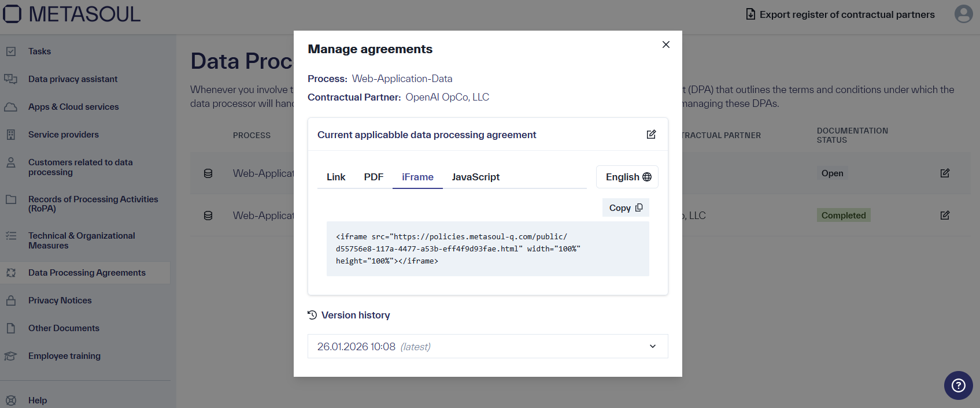
Task: Select the iFrame tab
Action: (417, 177)
